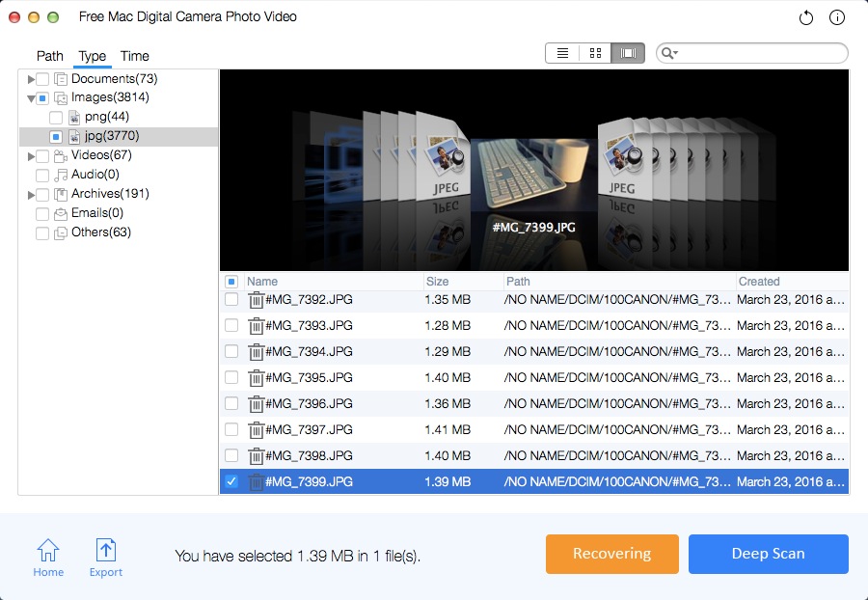Click trash icon beside #MG_7394.JPG
868x600 pixels.
coord(256,352)
